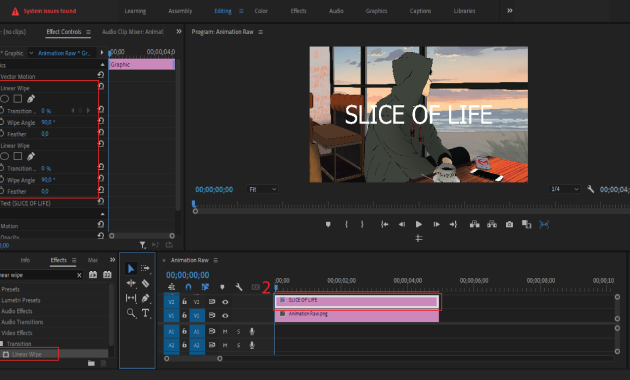
Task: Click the Extract icon
Action: click(x=492, y=224)
